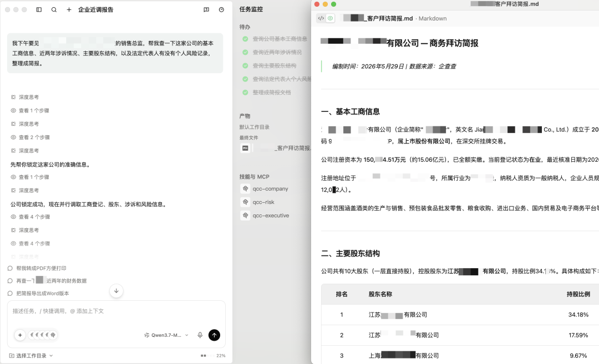Start a new chat with plus icon

69,9
